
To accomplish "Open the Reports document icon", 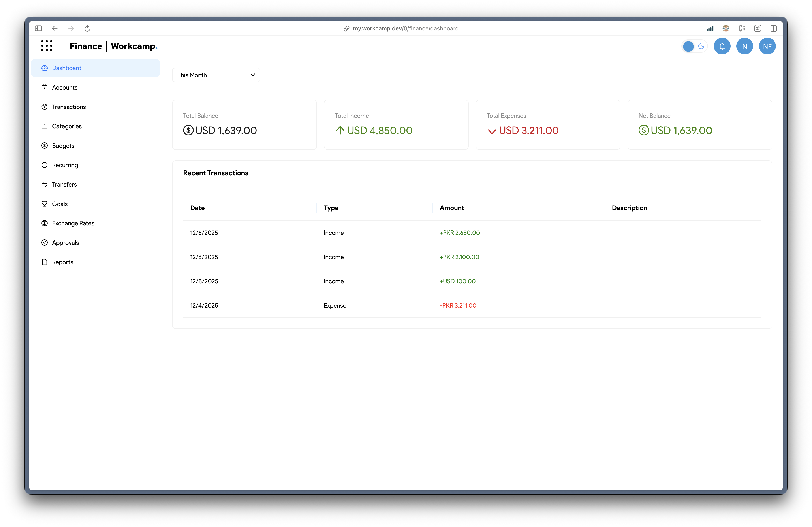I will (x=45, y=262).
